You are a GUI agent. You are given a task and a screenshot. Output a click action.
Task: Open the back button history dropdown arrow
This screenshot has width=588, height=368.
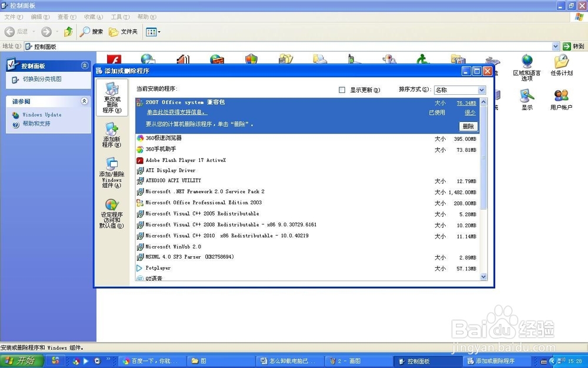[34, 32]
